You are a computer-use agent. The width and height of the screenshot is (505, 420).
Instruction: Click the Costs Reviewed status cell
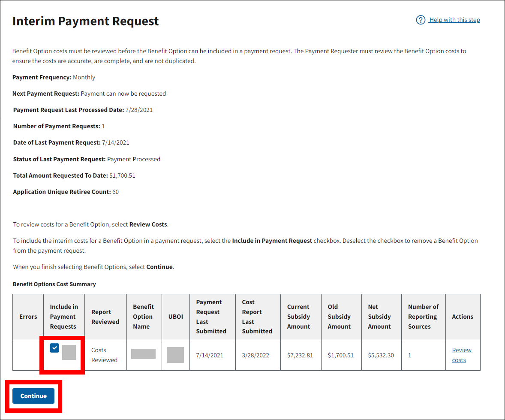click(x=104, y=355)
